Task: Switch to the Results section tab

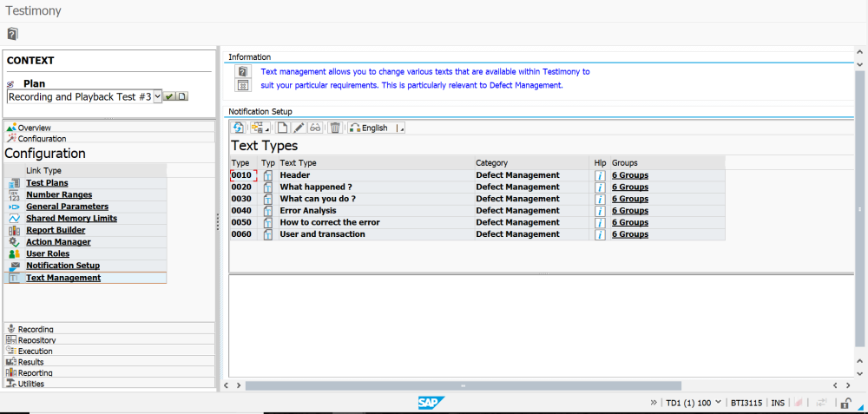Action: tap(109, 362)
